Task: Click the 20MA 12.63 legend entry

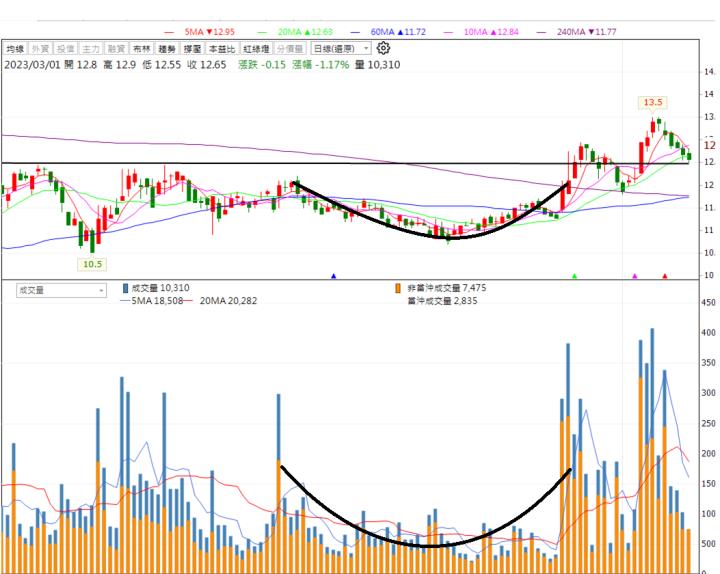Action: pyautogui.click(x=295, y=32)
